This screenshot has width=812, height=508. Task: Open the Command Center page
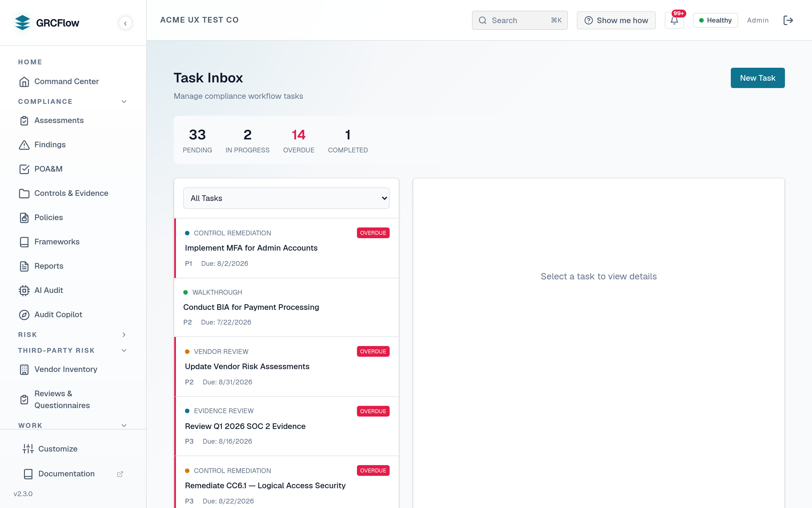point(73,82)
